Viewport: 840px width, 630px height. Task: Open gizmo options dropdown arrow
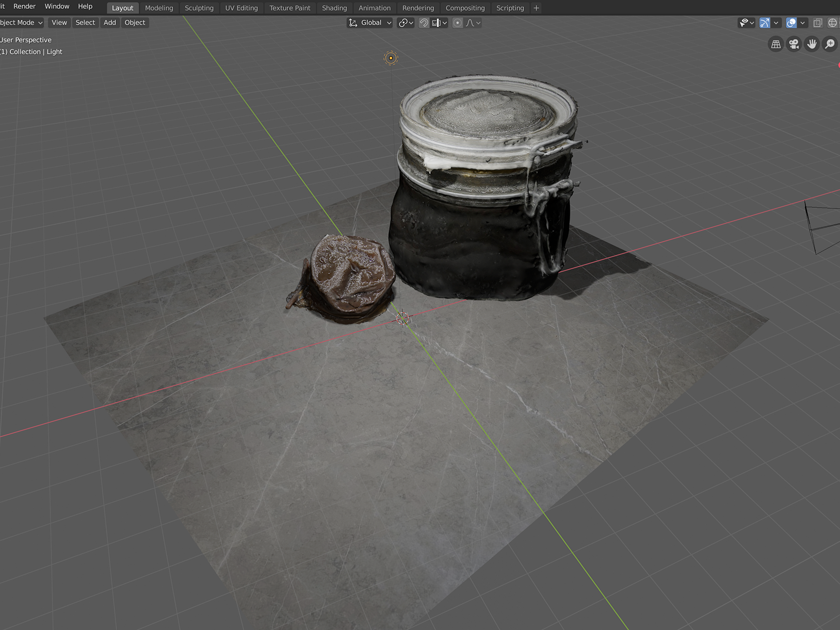pyautogui.click(x=776, y=23)
